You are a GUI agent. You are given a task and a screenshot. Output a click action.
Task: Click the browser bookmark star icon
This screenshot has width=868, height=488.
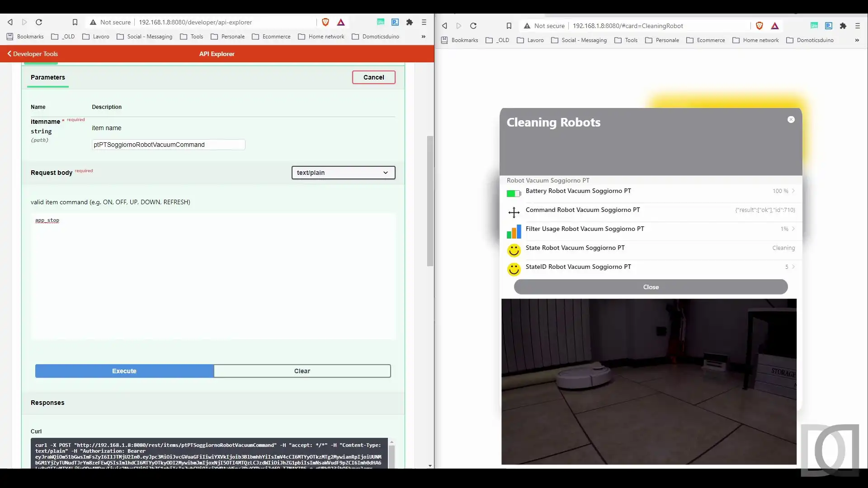[x=75, y=22]
